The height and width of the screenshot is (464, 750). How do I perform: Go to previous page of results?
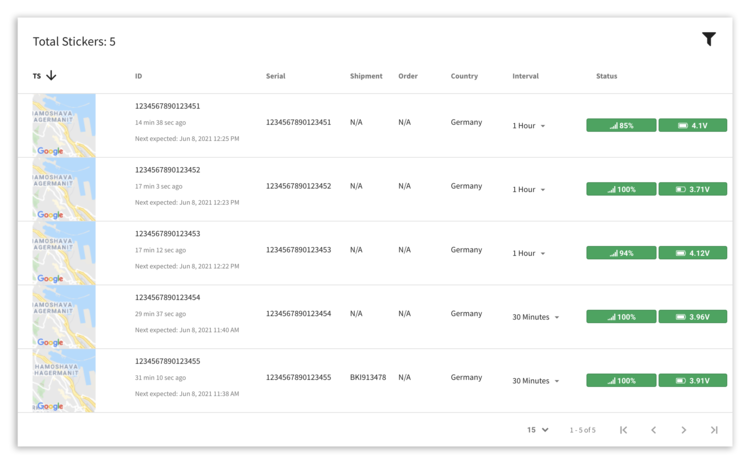click(653, 430)
